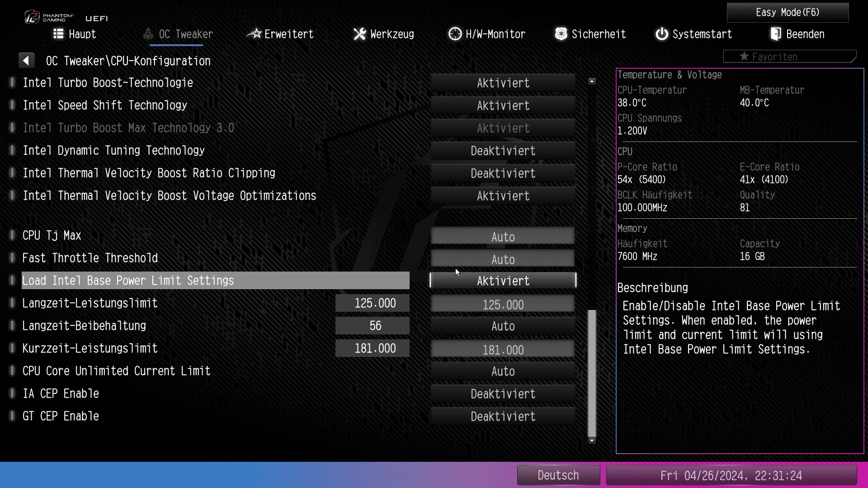Toggle Intel Dynamic Tuning Technology setting
The width and height of the screenshot is (868, 488).
[x=503, y=151]
